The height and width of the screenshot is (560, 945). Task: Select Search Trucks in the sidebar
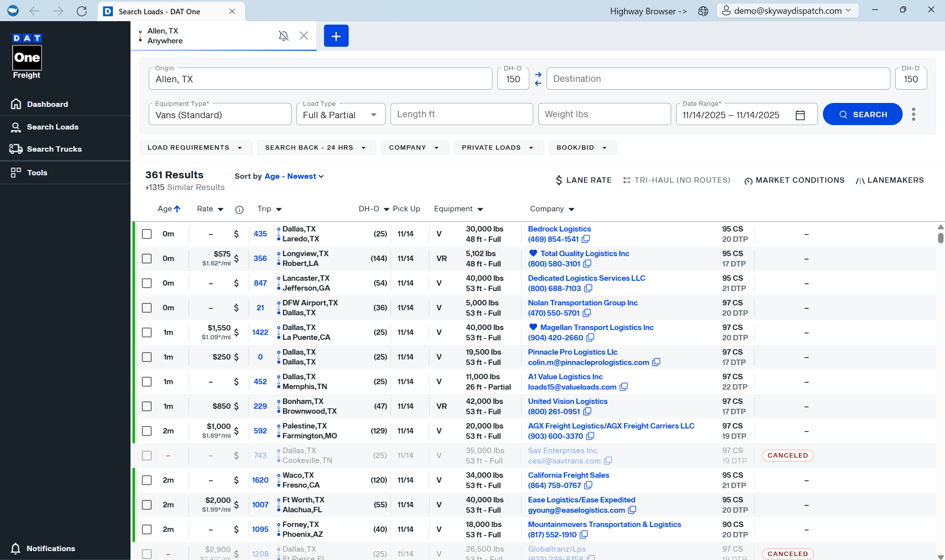54,149
